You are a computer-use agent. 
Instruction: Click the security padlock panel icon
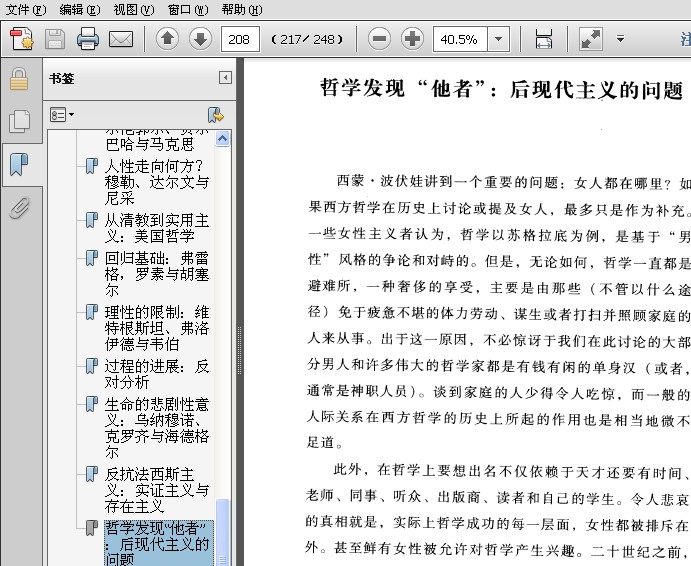19,79
